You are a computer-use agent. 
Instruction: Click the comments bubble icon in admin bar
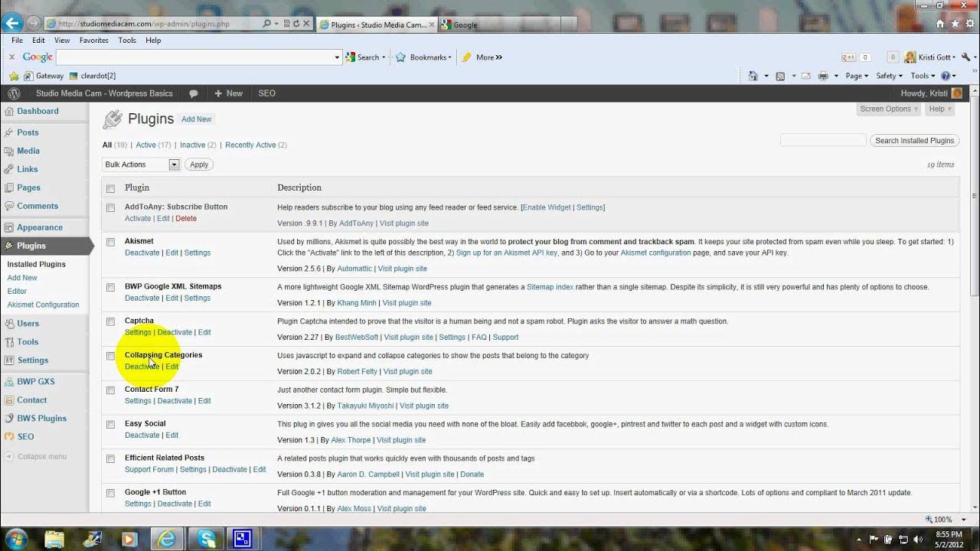[x=194, y=93]
